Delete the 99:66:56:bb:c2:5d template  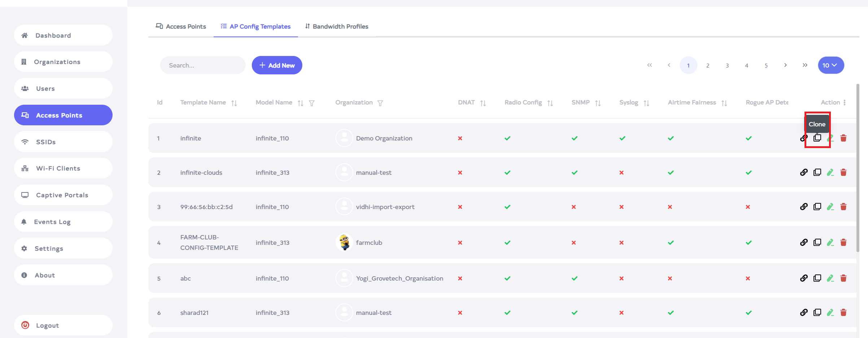click(x=843, y=207)
